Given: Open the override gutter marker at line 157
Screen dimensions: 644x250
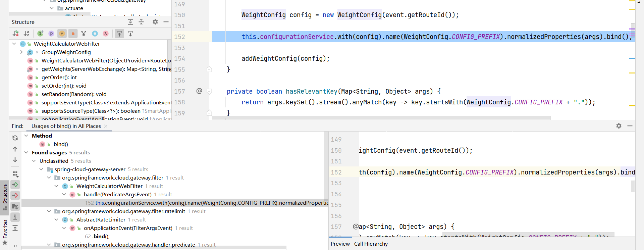Looking at the screenshot, I should pyautogui.click(x=199, y=91).
